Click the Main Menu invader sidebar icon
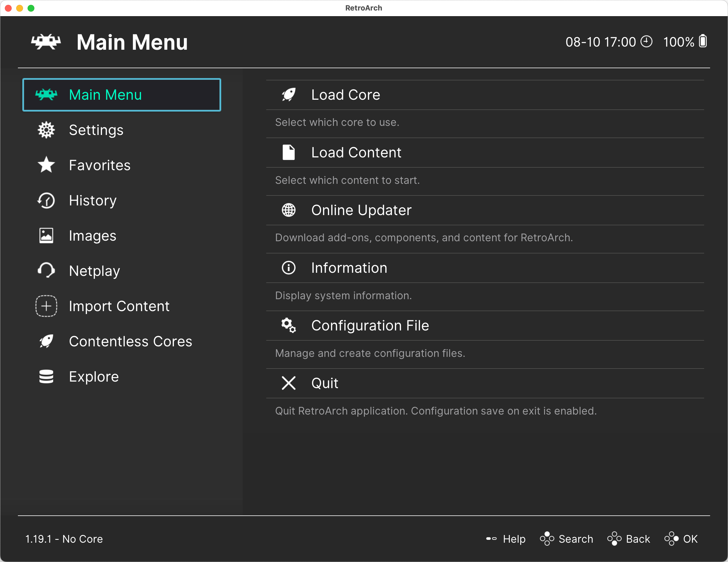This screenshot has width=728, height=562. (46, 95)
